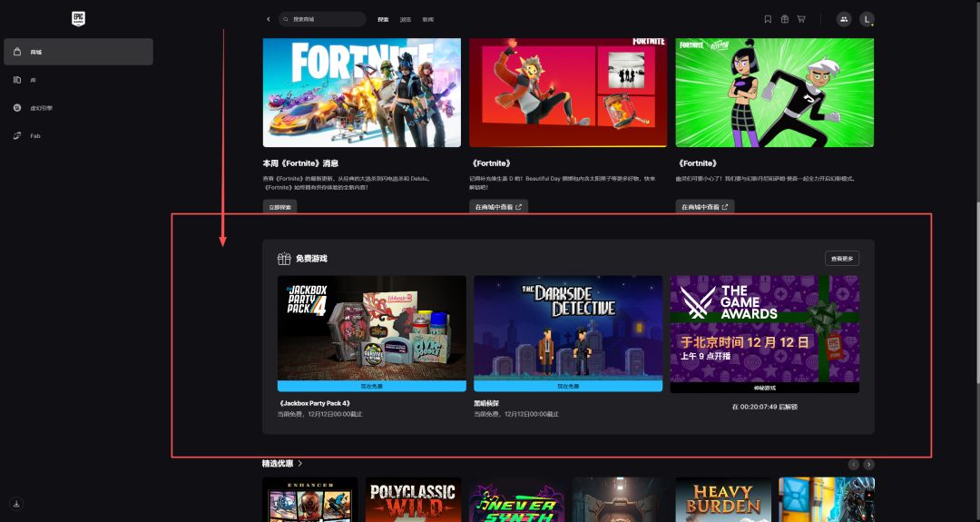
Task: Open the Never Synth game tile
Action: (517, 499)
